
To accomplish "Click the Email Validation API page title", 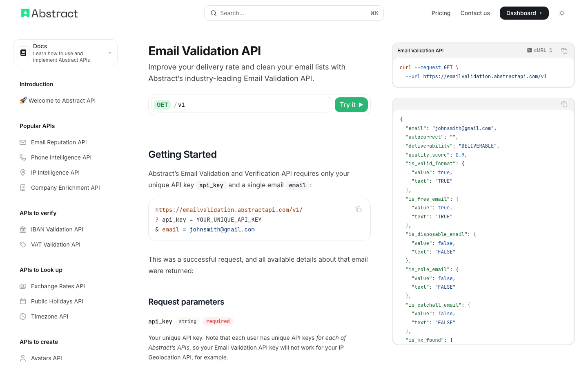I will coord(205,51).
